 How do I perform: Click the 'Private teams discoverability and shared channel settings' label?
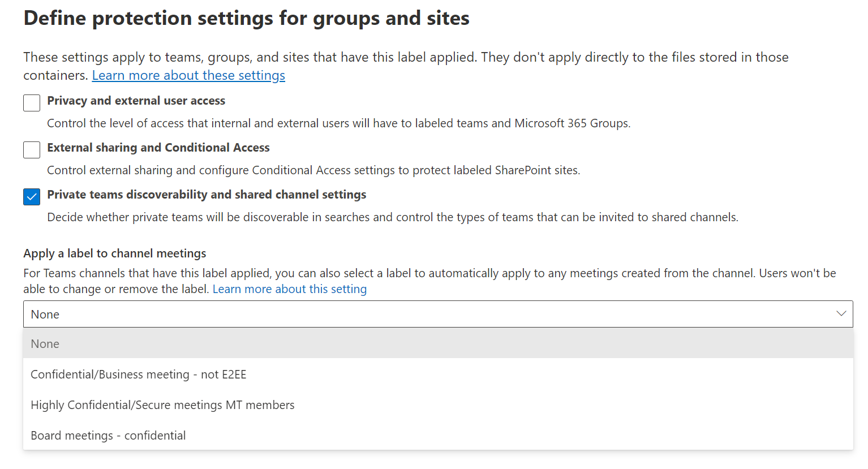[x=207, y=195]
